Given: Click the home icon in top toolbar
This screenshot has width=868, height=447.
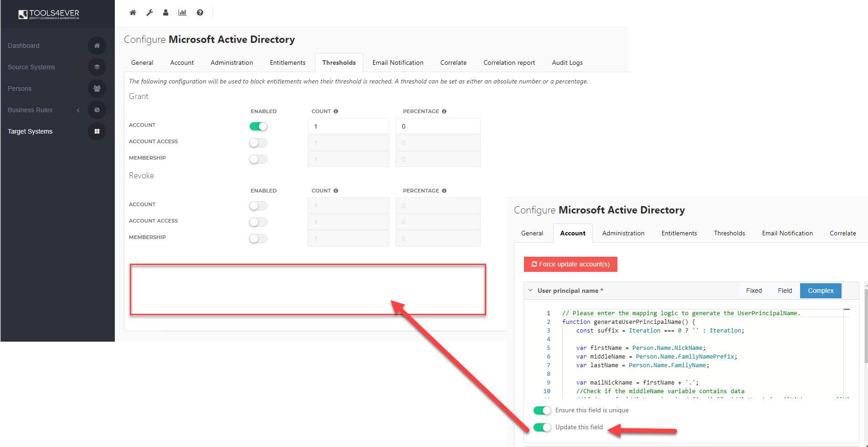Looking at the screenshot, I should [133, 13].
